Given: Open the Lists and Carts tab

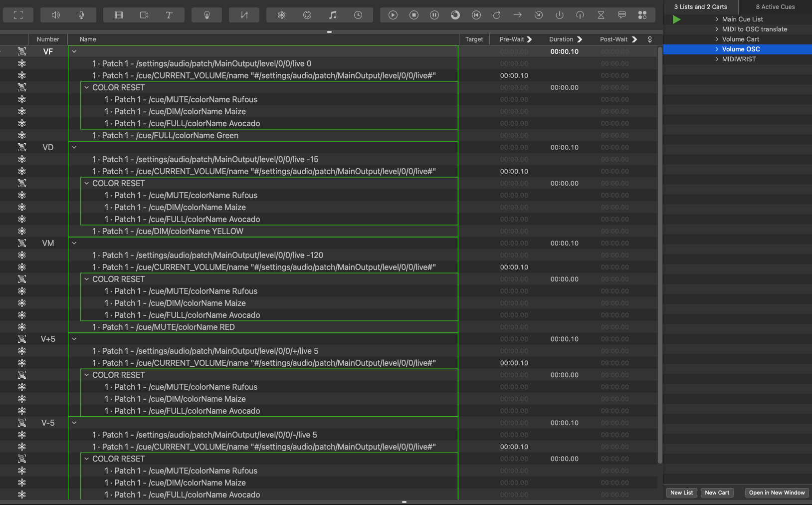Looking at the screenshot, I should pyautogui.click(x=700, y=7).
